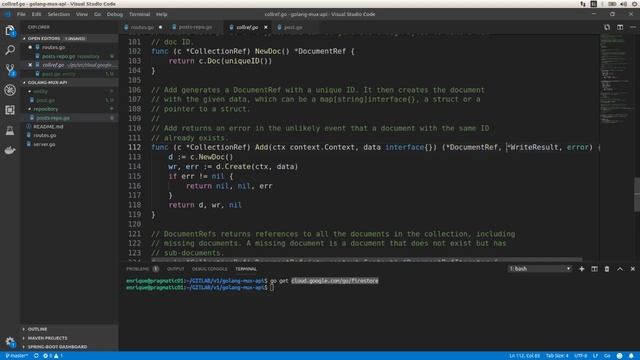640x360 pixels.
Task: Close the terminal panel
Action: coord(633,269)
